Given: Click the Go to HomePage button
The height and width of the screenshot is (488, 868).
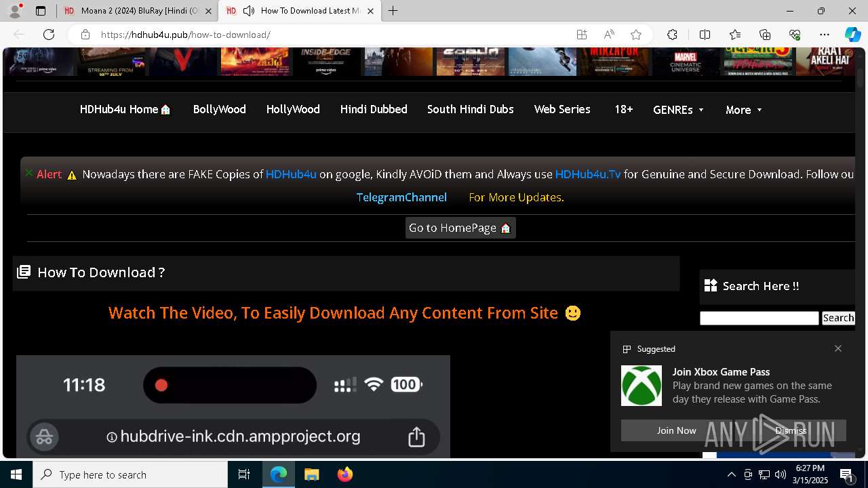Looking at the screenshot, I should [460, 228].
